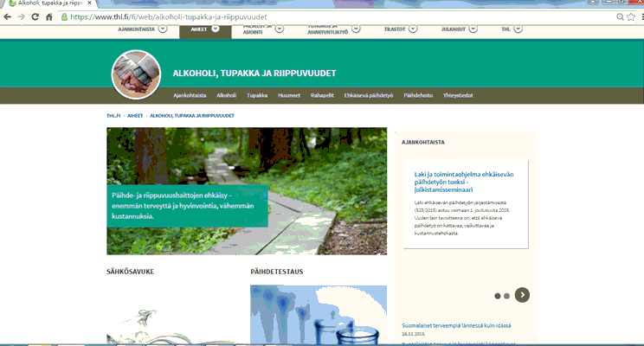
Task: Open the zoom magnifier icon in address bar
Action: point(620,16)
